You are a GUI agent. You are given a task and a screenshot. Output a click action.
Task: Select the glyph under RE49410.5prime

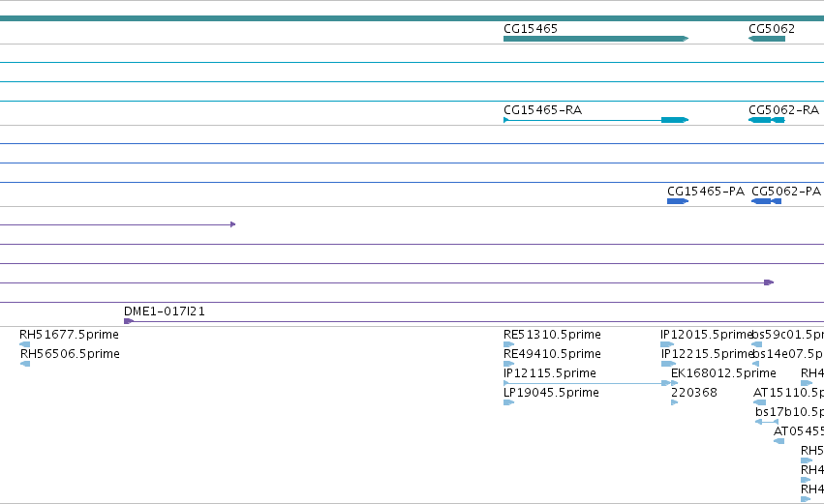[508, 364]
